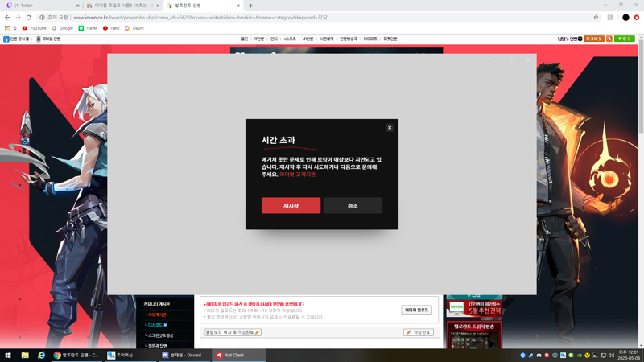Reload the current page
644x362 pixels.
coord(29,17)
